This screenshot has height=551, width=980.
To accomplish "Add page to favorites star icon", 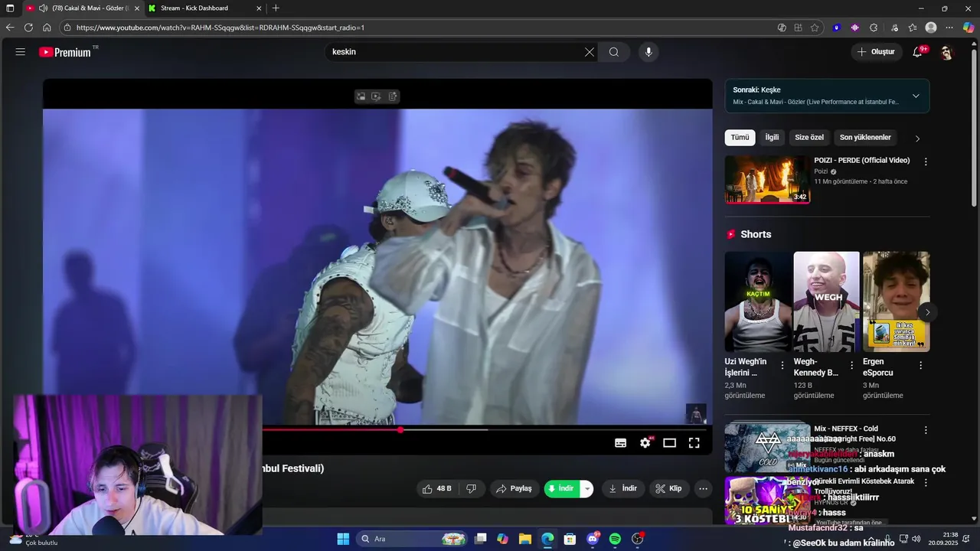I will 815,28.
